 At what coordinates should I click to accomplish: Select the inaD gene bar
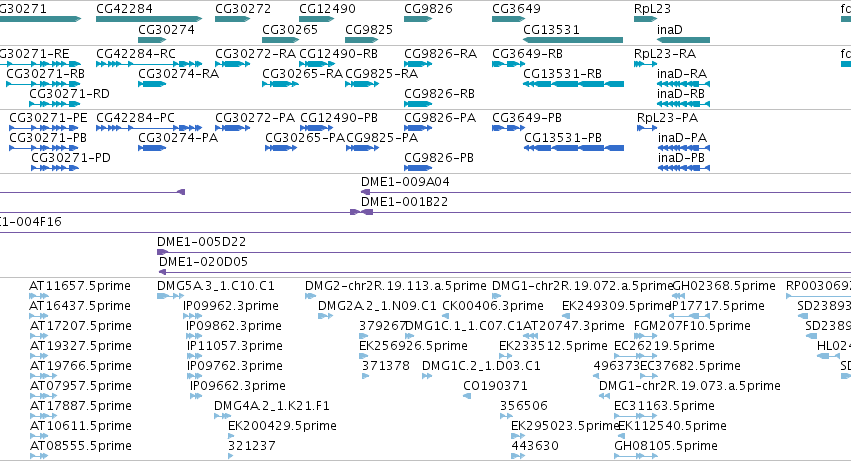click(x=683, y=40)
